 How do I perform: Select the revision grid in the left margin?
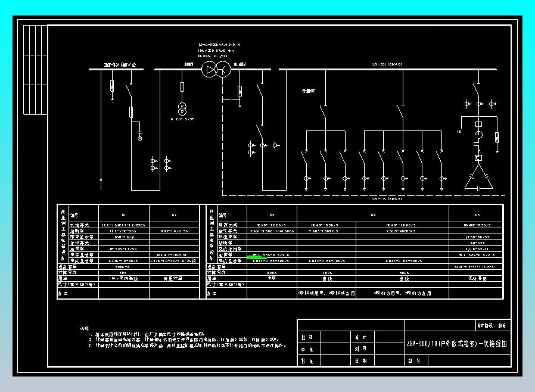(35, 70)
